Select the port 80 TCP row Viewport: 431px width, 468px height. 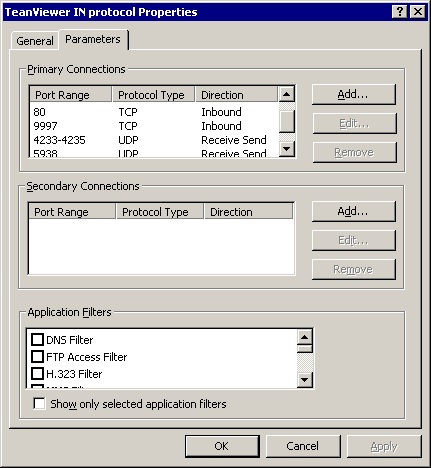click(154, 112)
